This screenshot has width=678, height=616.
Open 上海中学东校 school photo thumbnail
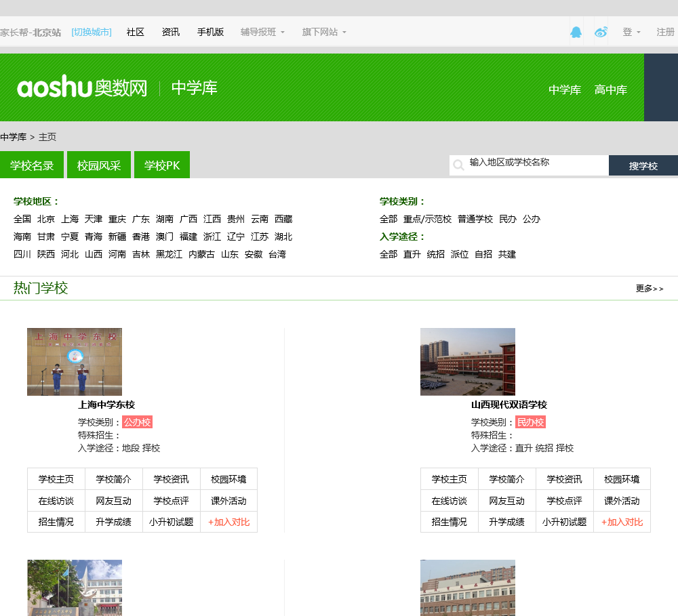[x=75, y=362]
